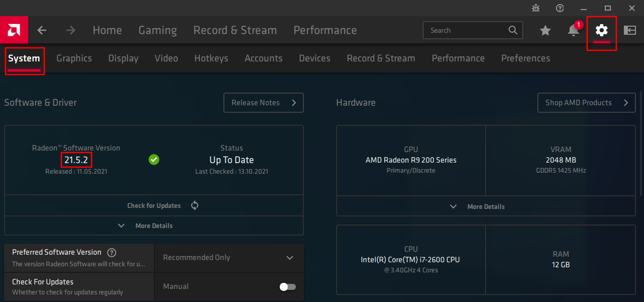Switch to the Graphics tab
The height and width of the screenshot is (302, 644).
[x=74, y=58]
